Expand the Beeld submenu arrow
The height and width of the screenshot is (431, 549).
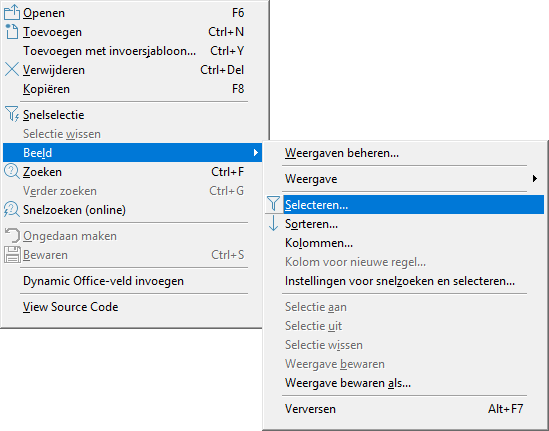256,153
